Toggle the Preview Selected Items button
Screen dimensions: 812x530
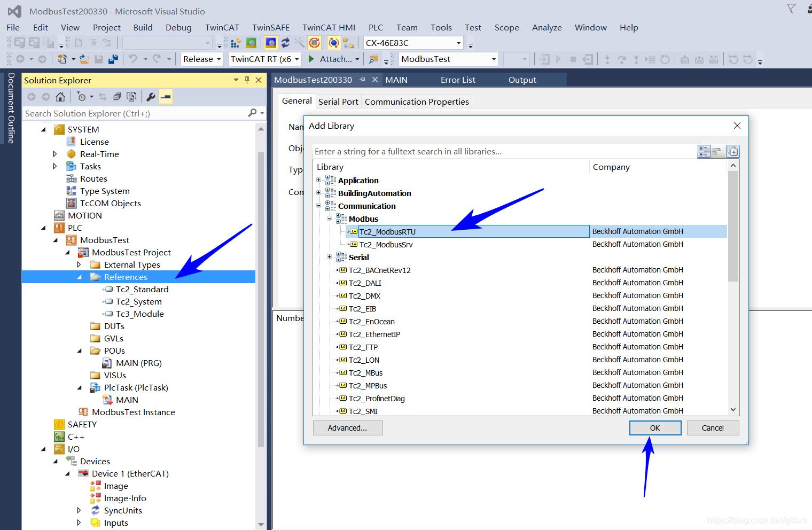[x=166, y=97]
